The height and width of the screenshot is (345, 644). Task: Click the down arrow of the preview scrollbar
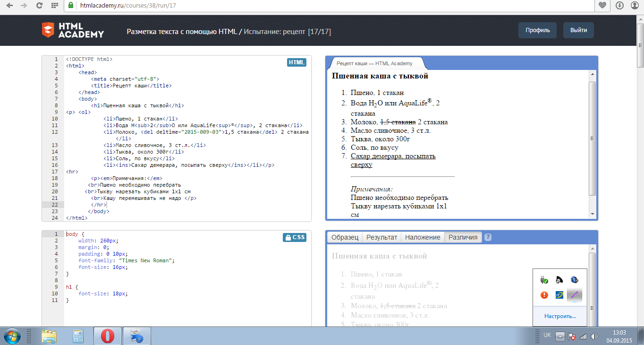592,214
